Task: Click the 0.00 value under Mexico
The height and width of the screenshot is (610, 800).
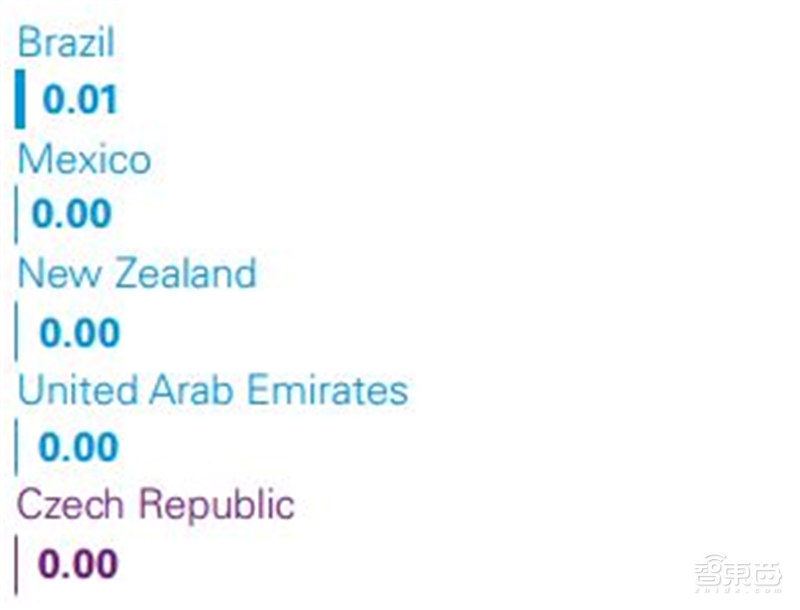Action: point(72,215)
